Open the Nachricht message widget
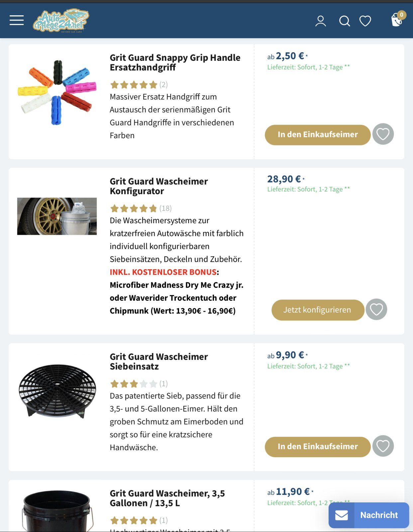413x532 pixels. pyautogui.click(x=368, y=515)
